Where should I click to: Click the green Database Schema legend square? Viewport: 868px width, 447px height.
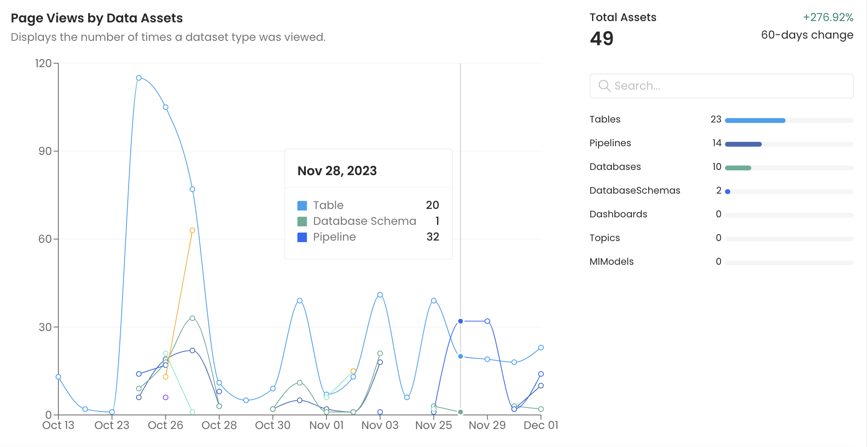point(303,221)
